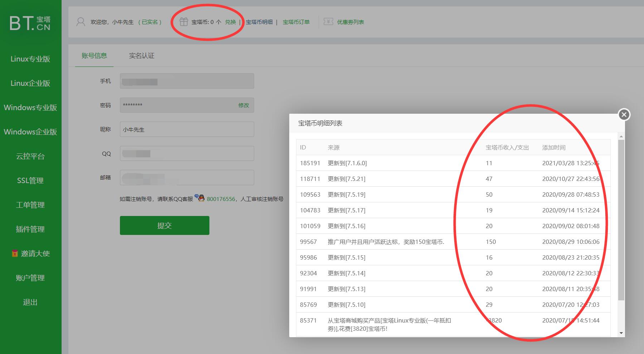Image resolution: width=644 pixels, height=354 pixels.
Task: Open 邀请大使 in the sidebar
Action: click(x=35, y=254)
